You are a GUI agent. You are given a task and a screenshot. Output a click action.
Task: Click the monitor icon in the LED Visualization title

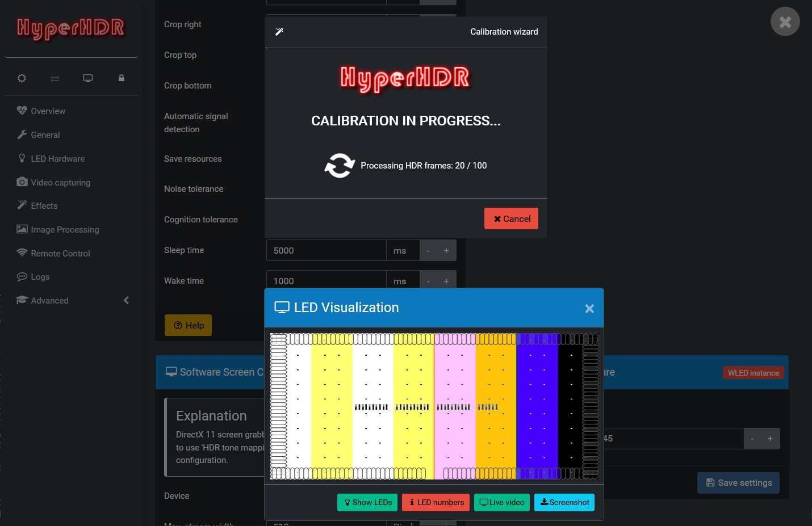[x=282, y=308]
